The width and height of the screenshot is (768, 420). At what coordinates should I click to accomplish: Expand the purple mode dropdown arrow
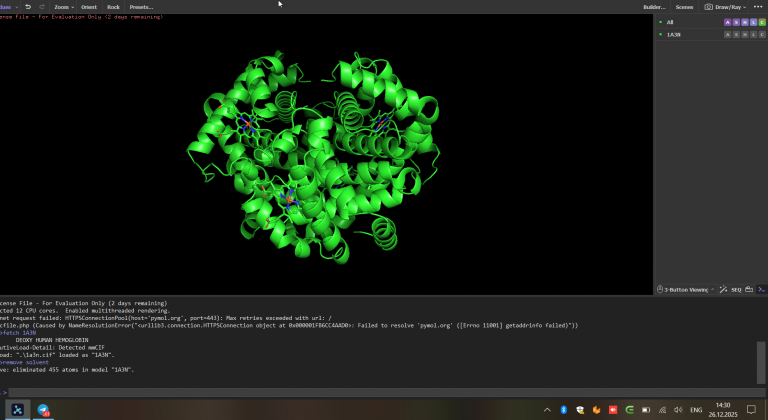pyautogui.click(x=17, y=7)
